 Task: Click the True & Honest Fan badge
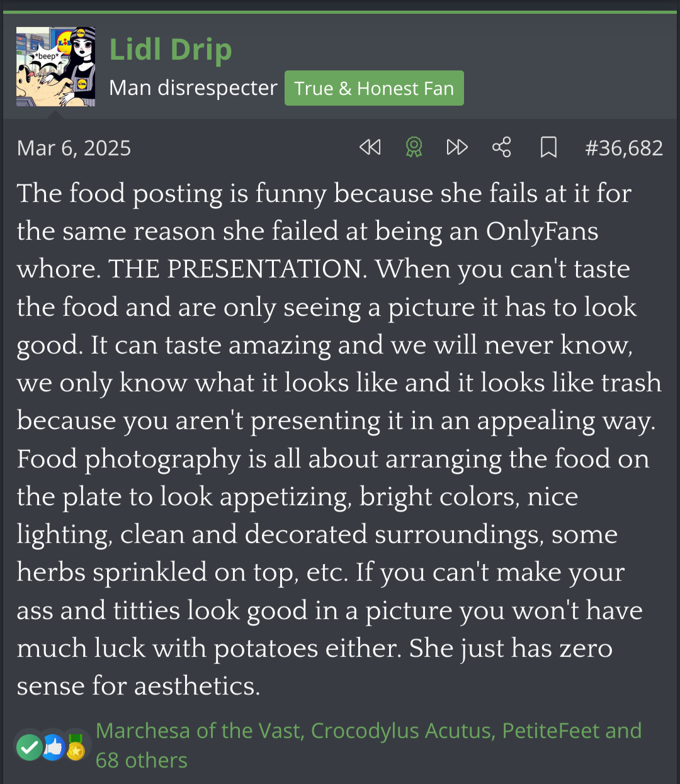pyautogui.click(x=374, y=89)
